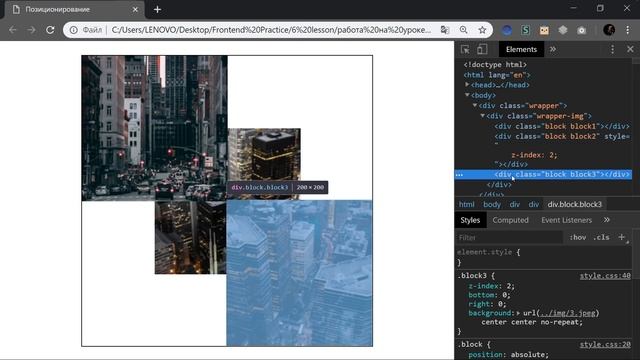This screenshot has width=640, height=360.
Task: Expand the background shorthand property triangle
Action: pos(518,313)
